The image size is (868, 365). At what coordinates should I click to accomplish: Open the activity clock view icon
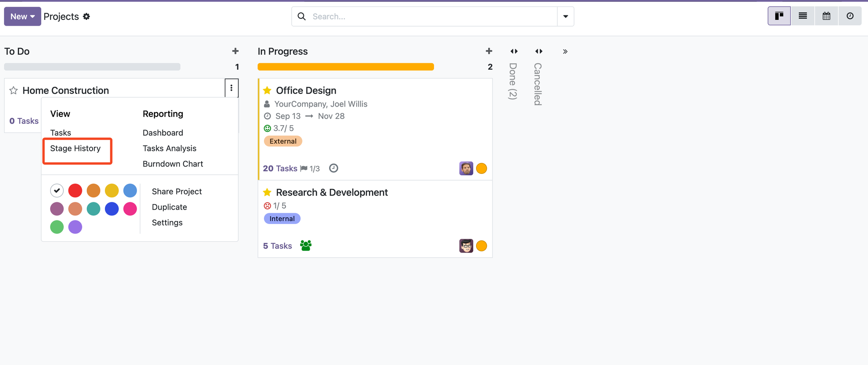coord(850,16)
